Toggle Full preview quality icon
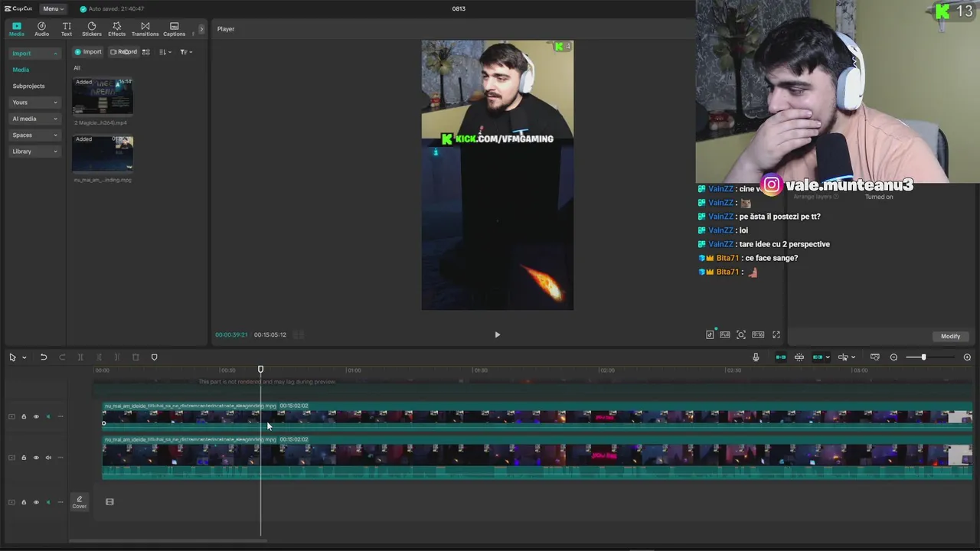 pyautogui.click(x=725, y=334)
